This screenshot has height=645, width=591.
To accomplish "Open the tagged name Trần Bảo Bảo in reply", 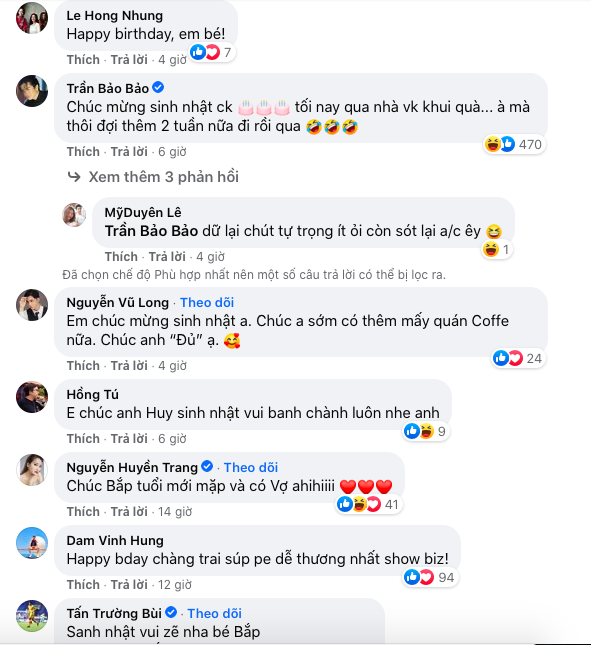I will pyautogui.click(x=151, y=231).
